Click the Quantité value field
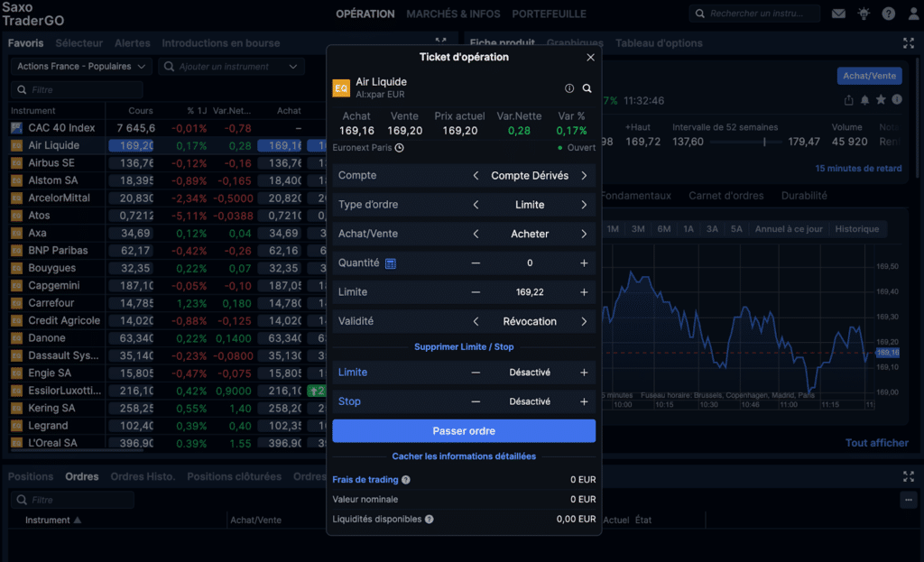Screen dimensions: 924x562 (530, 263)
